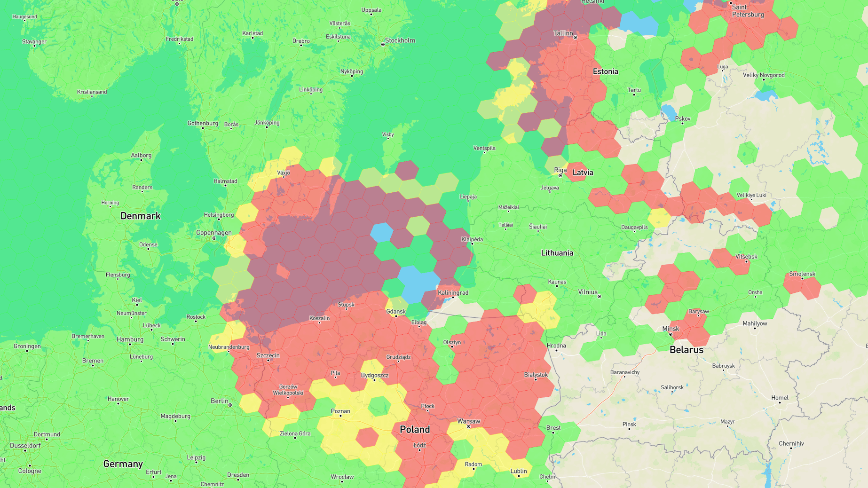Click the Minsk city label

tap(671, 329)
